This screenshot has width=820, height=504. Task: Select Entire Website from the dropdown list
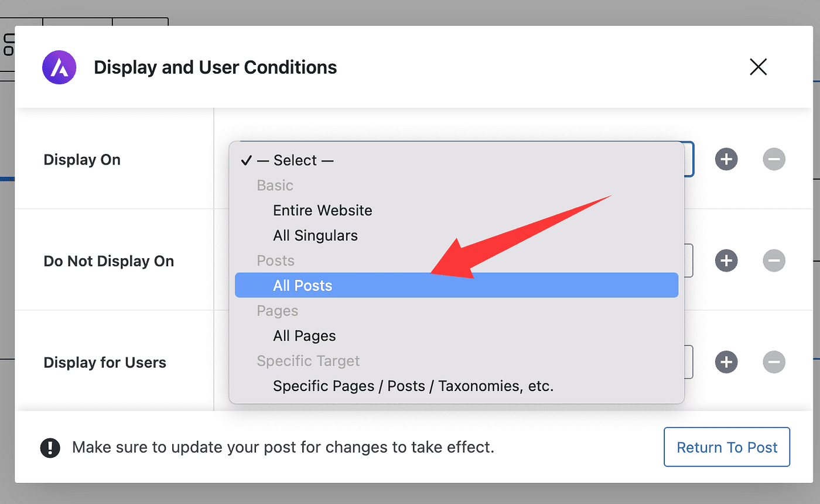click(322, 210)
